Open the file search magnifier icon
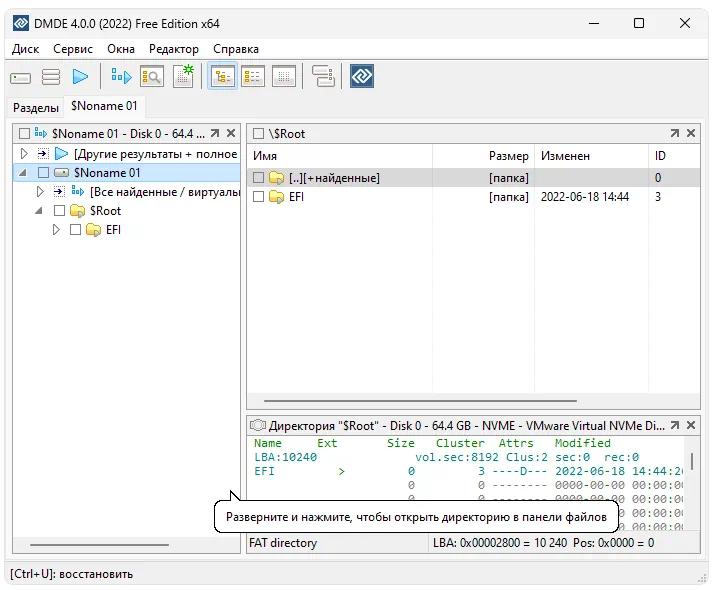This screenshot has width=716, height=590. (152, 76)
